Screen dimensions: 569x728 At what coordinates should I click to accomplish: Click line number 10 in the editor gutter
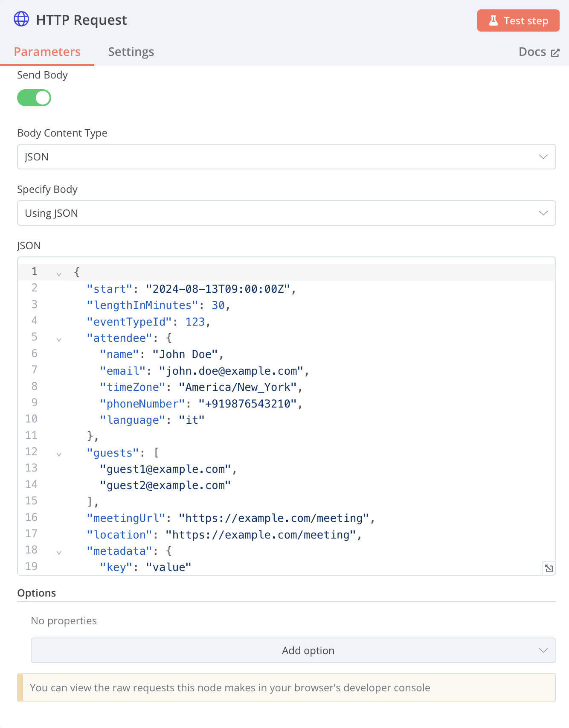point(31,419)
